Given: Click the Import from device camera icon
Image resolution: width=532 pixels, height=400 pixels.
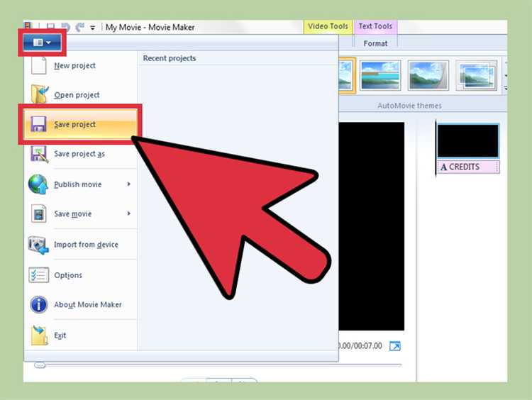Looking at the screenshot, I should pos(38,245).
